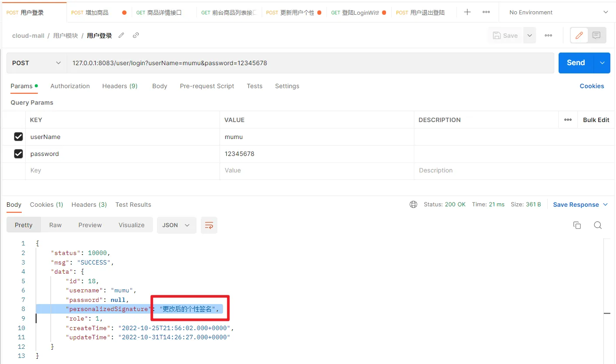The image size is (616, 364).
Task: Open a new request tab with plus icon
Action: (x=467, y=12)
